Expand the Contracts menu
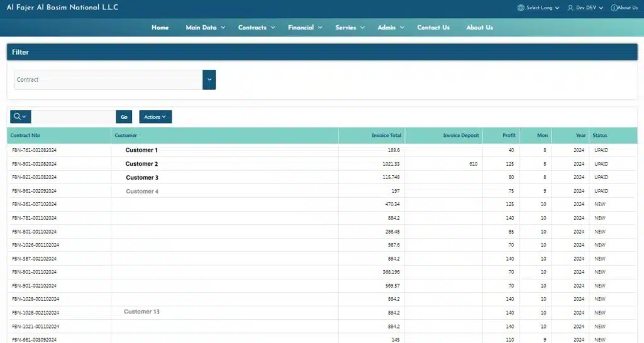 pos(257,28)
